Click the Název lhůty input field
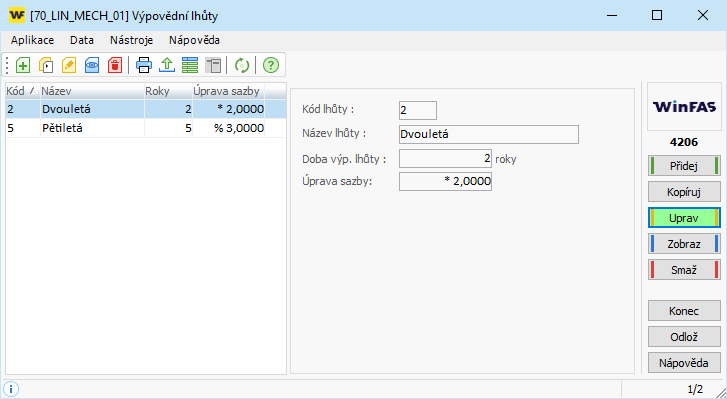This screenshot has width=727, height=399. 489,134
